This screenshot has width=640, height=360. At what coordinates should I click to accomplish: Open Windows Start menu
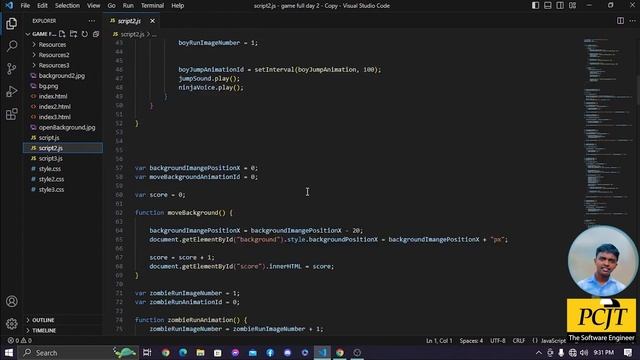[9, 353]
